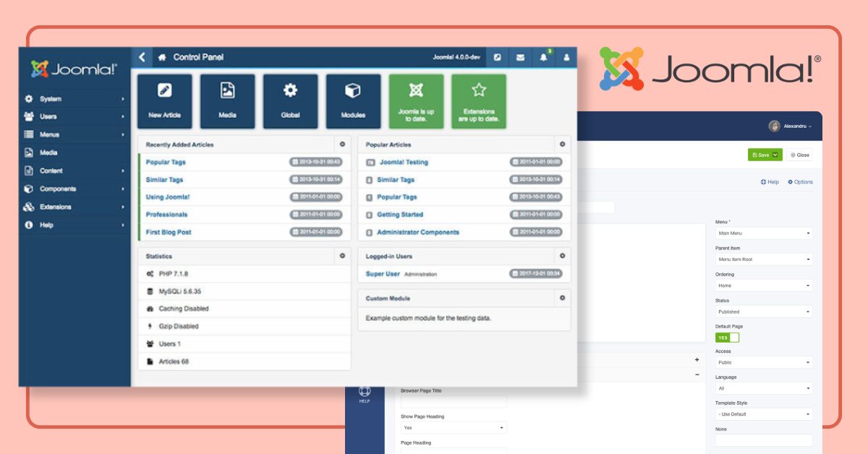Screen dimensions: 868x454
Task: Collapse the section with minus sign
Action: click(x=697, y=375)
